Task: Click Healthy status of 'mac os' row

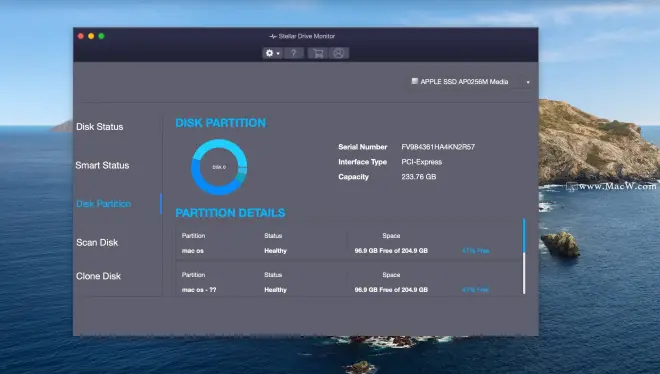Action: coord(276,251)
